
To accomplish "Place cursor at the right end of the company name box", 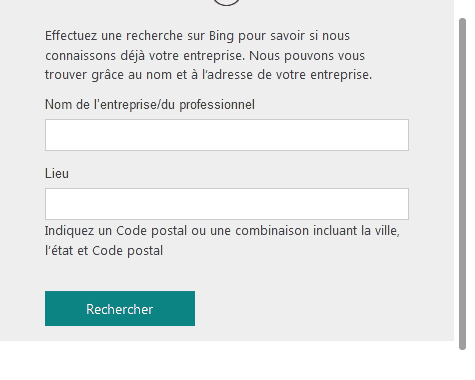I will [x=404, y=135].
